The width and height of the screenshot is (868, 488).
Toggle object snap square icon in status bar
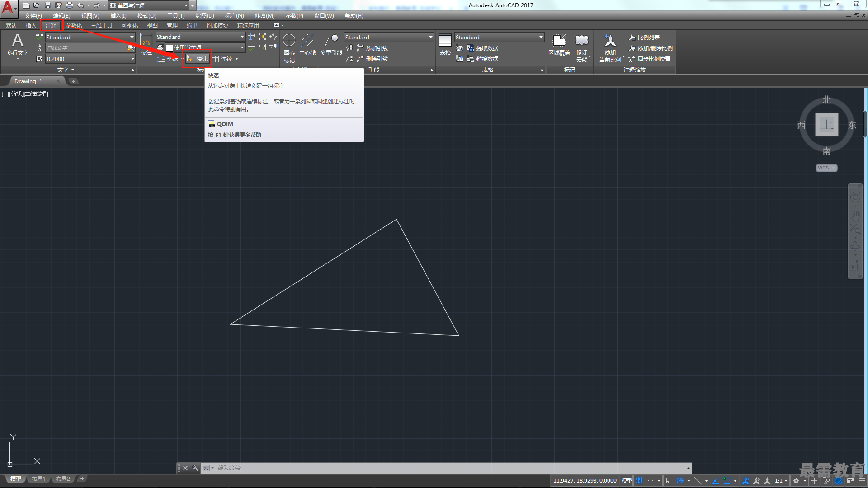(727, 481)
